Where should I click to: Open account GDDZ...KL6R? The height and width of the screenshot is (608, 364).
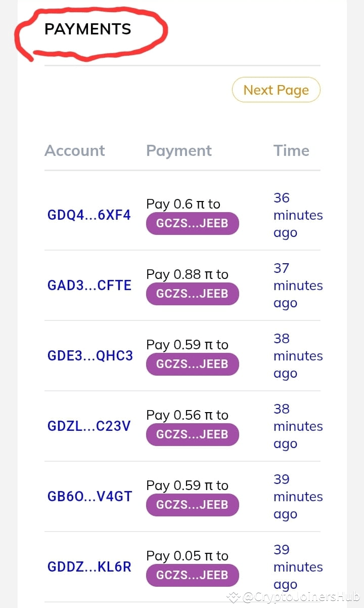click(89, 567)
